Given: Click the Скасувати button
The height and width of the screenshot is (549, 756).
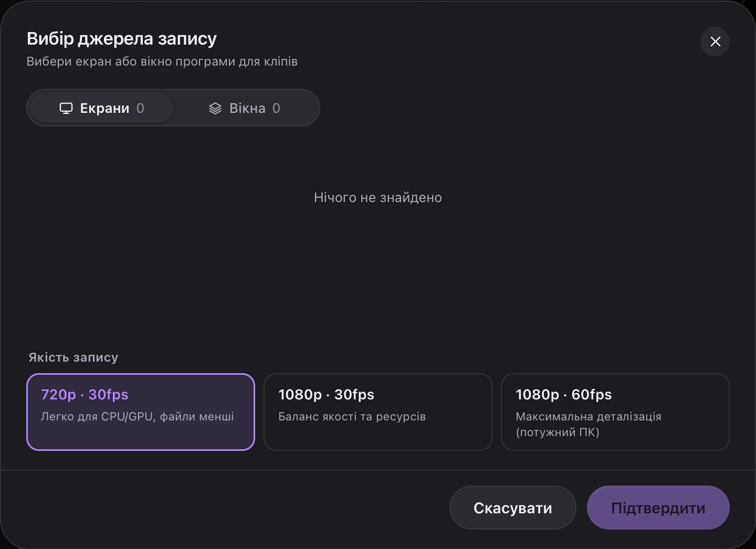Looking at the screenshot, I should (x=513, y=508).
